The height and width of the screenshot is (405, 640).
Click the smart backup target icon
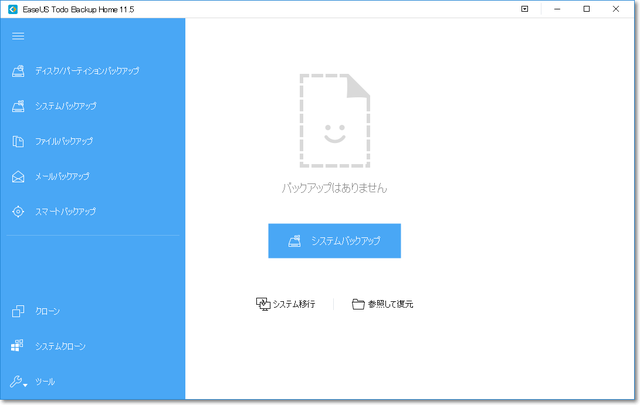(x=18, y=212)
